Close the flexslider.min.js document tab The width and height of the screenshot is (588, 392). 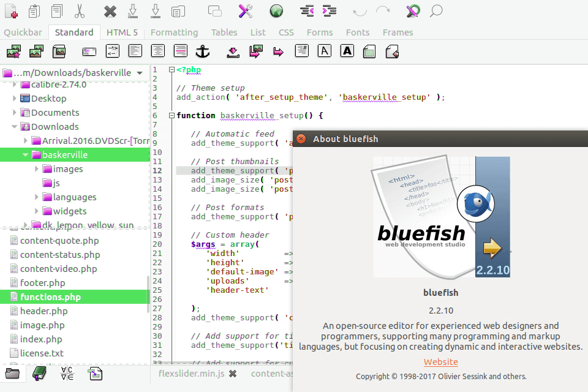232,374
